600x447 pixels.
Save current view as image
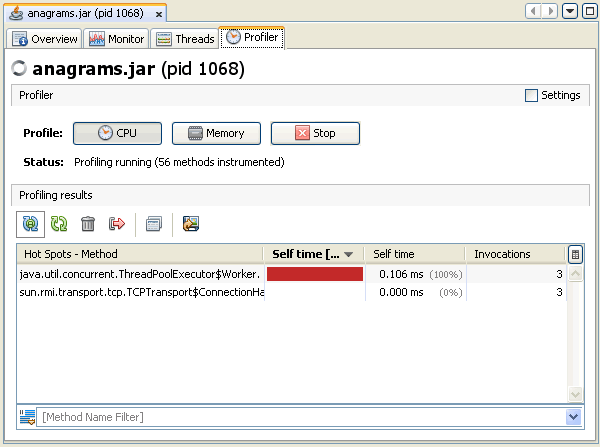[x=190, y=224]
